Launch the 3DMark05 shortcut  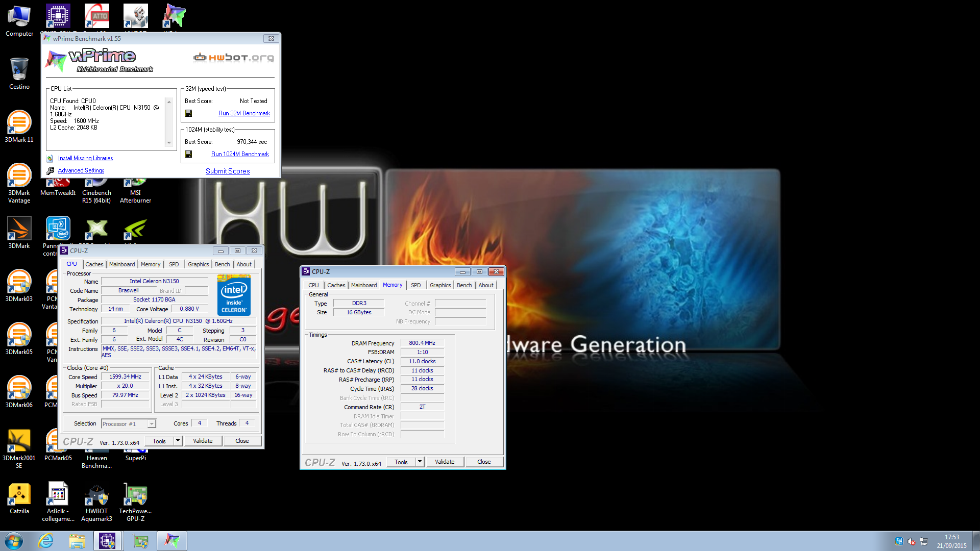19,339
